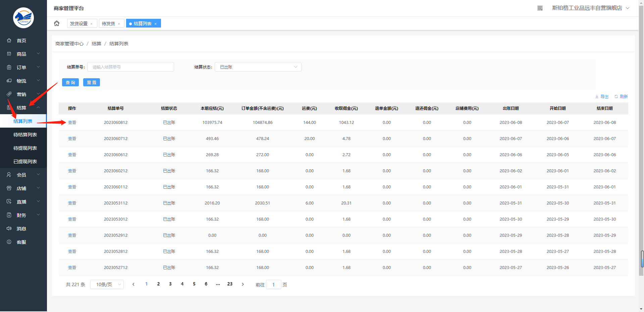The image size is (644, 312).
Task: Open the QR code icon in header
Action: 540,8
